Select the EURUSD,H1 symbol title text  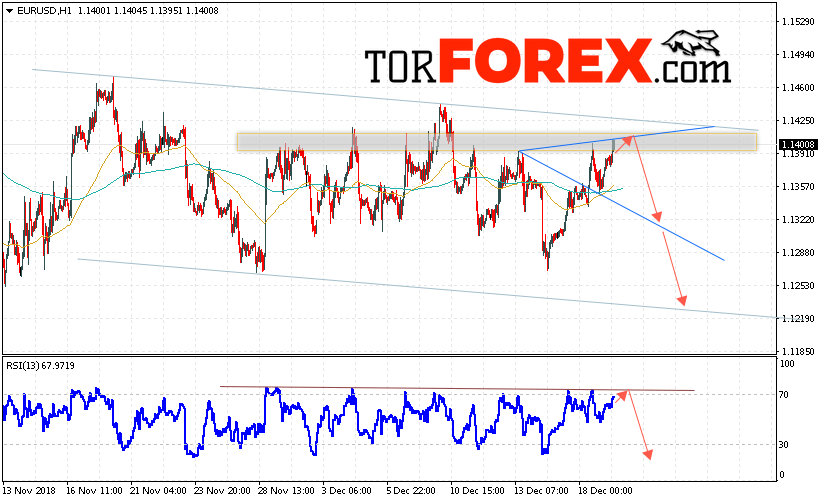point(44,10)
